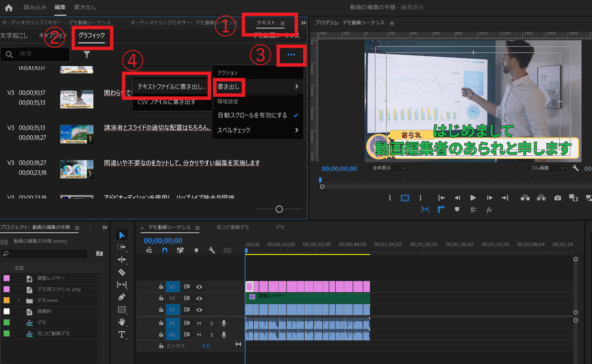592x364 pixels.
Task: Expand the 書き出し submenu arrow
Action: (x=296, y=87)
